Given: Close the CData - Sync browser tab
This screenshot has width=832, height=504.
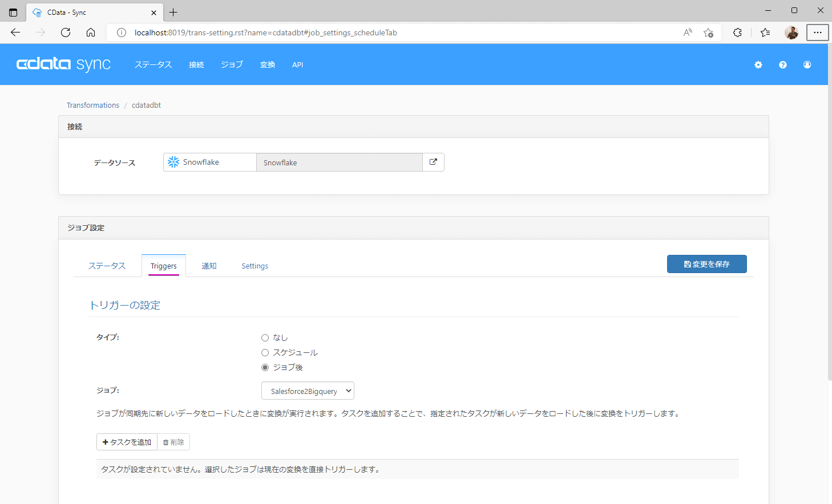Looking at the screenshot, I should [x=154, y=12].
